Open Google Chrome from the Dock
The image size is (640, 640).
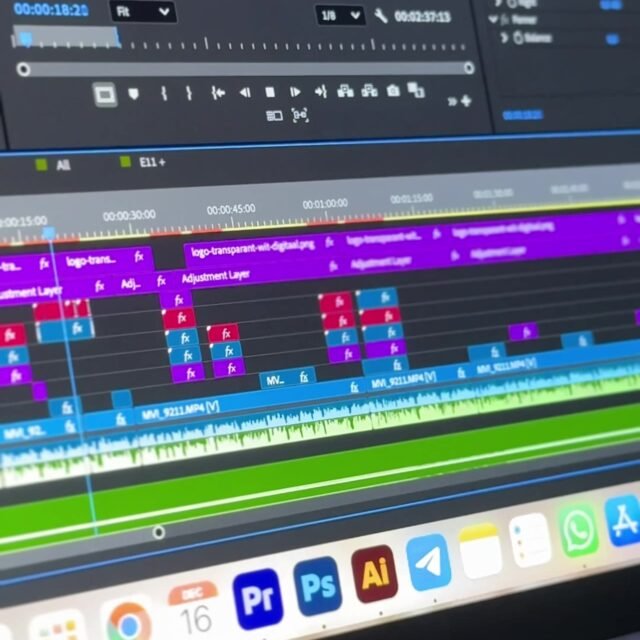click(x=127, y=622)
